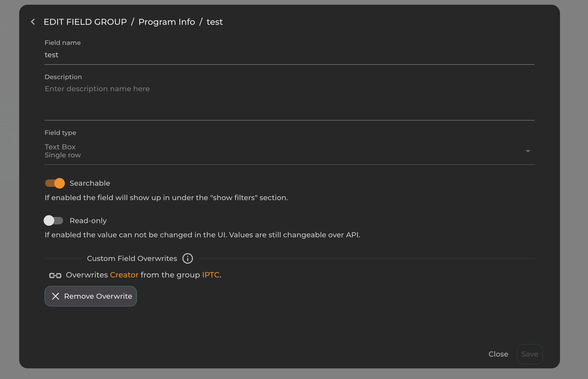Click the chain link overwrite icon
The height and width of the screenshot is (379, 588).
coord(55,275)
